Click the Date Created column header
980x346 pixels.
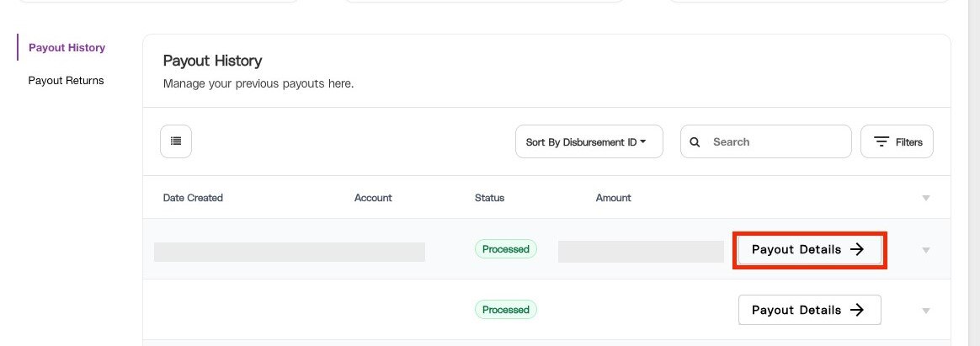click(x=193, y=197)
